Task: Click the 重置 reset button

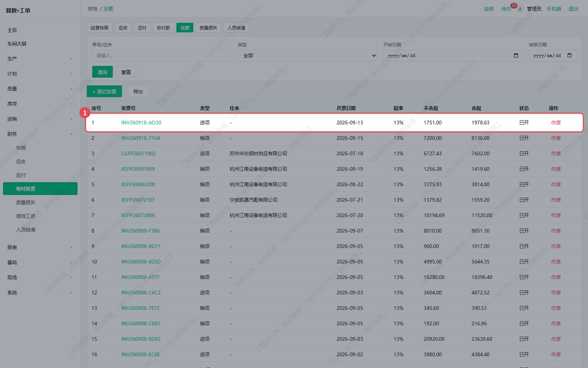Action: click(x=126, y=72)
